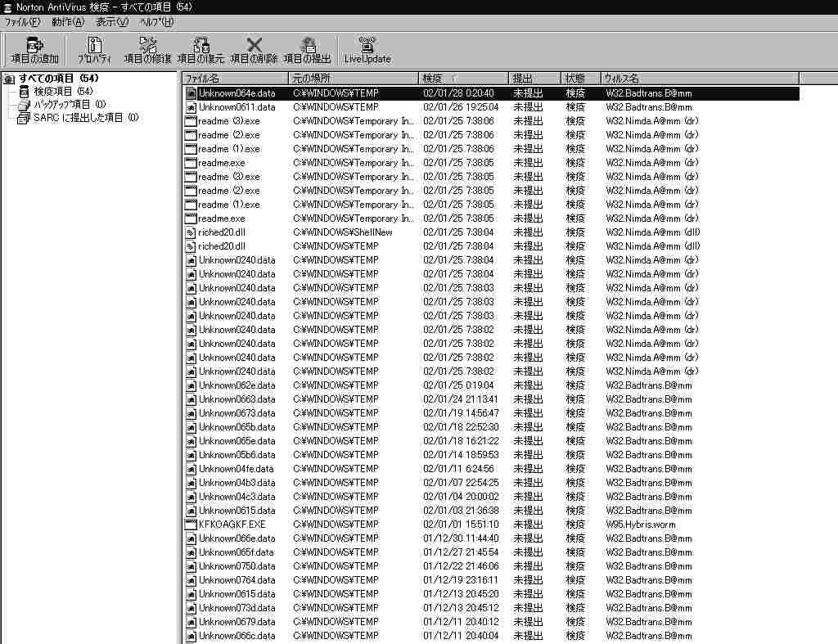Open the ヘルプ(H) menu
Viewport: 838px width, 644px height.
[156, 22]
